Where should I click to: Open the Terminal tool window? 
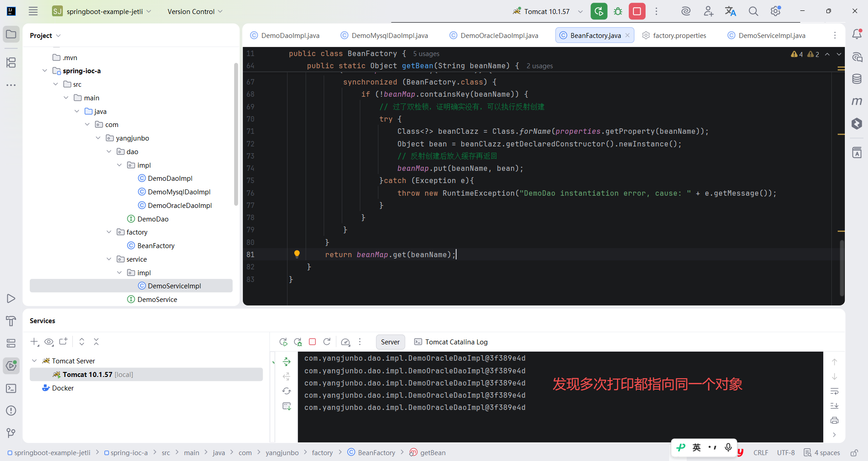tap(11, 388)
